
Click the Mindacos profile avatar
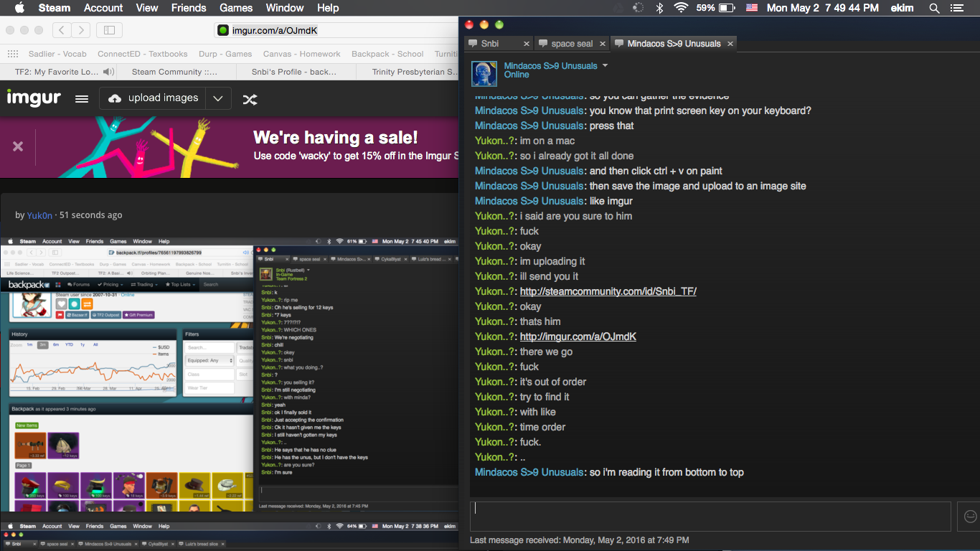click(484, 74)
